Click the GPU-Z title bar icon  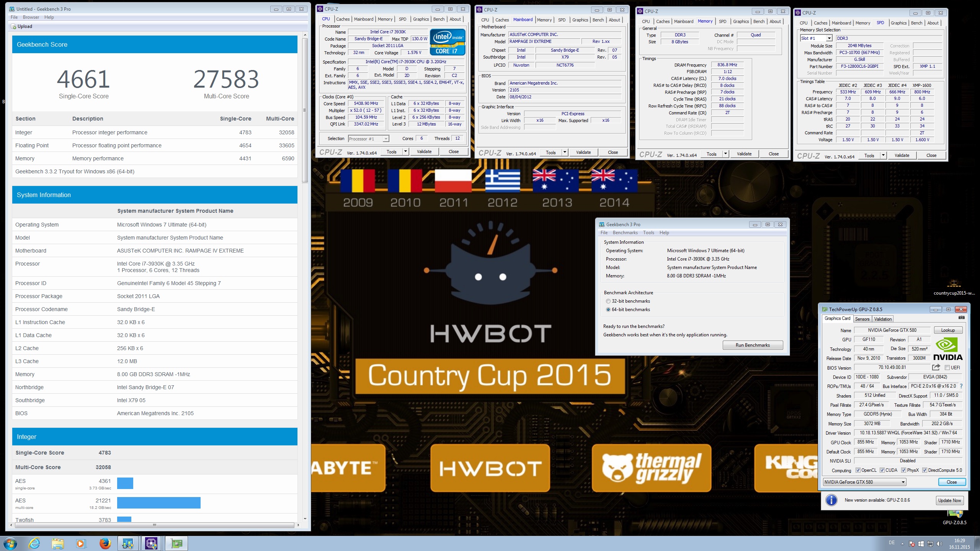(x=825, y=309)
